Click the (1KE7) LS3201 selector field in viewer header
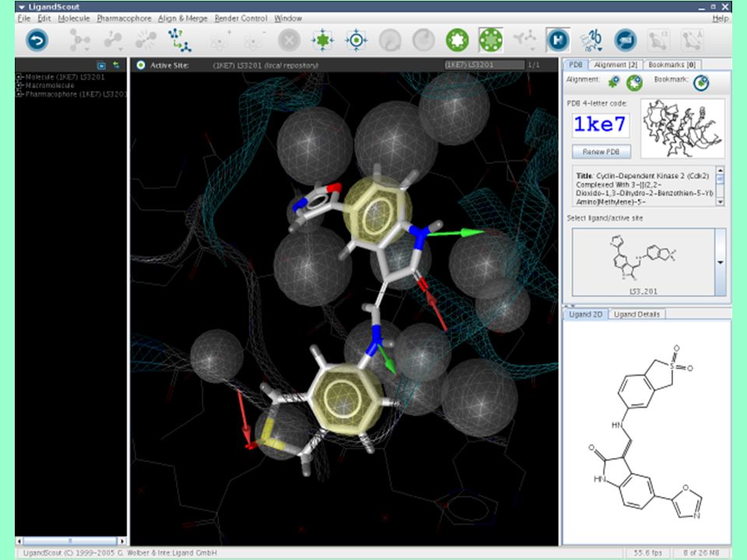The image size is (747, 560). tap(484, 65)
